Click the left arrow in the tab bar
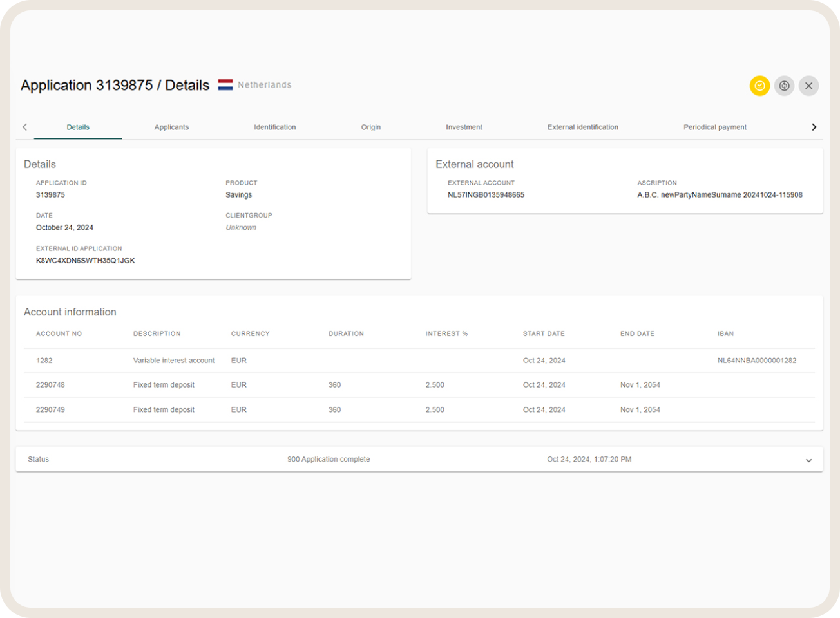The height and width of the screenshot is (618, 840). 24,127
